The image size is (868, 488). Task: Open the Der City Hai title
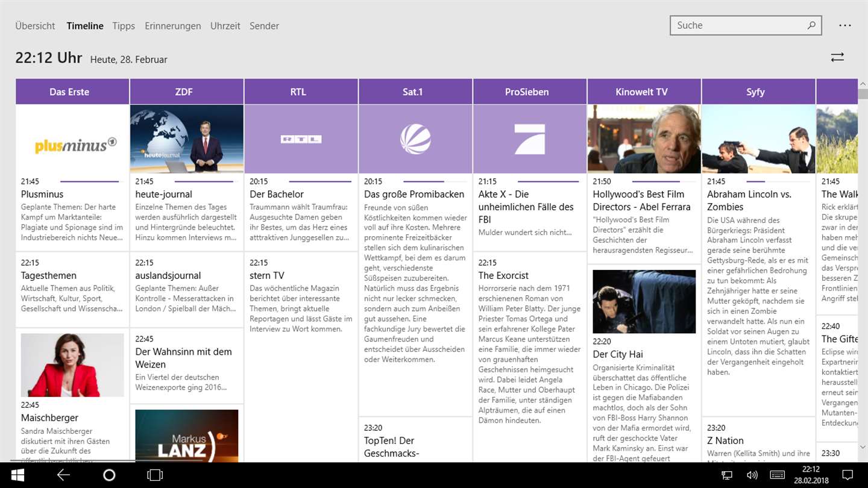click(x=618, y=354)
